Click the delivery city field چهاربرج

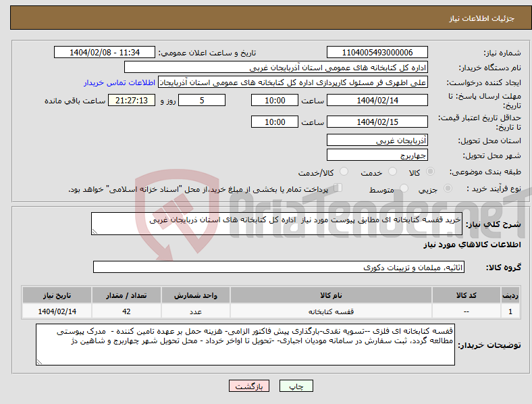(377, 155)
